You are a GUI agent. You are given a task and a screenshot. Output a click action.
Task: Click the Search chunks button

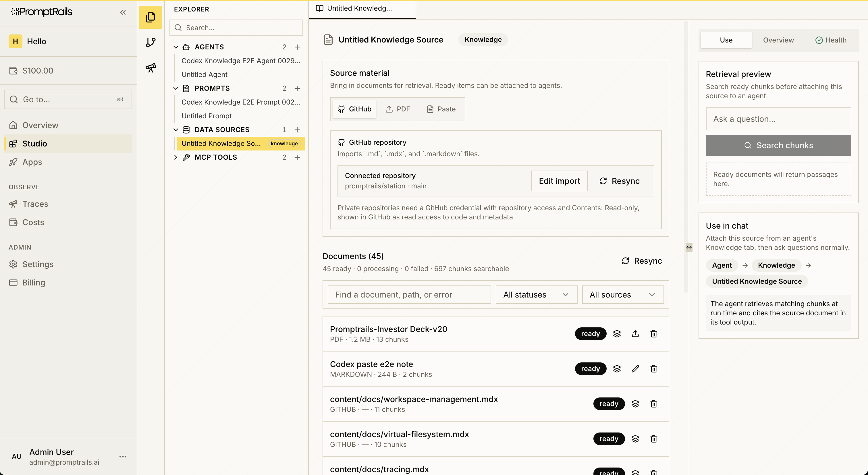tap(778, 146)
